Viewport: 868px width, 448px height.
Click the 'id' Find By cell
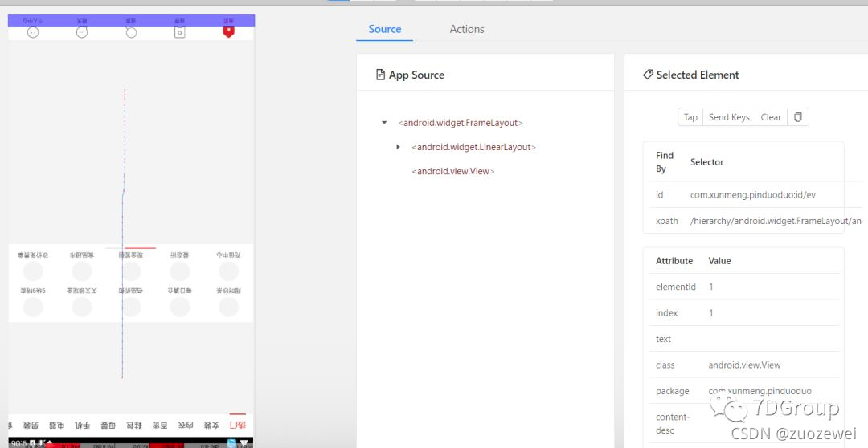tap(659, 194)
